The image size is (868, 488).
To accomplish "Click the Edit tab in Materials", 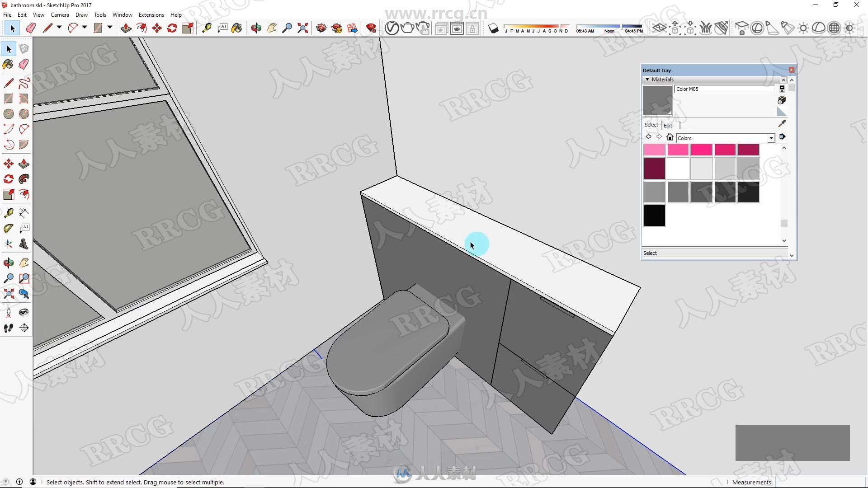I will pyautogui.click(x=667, y=125).
